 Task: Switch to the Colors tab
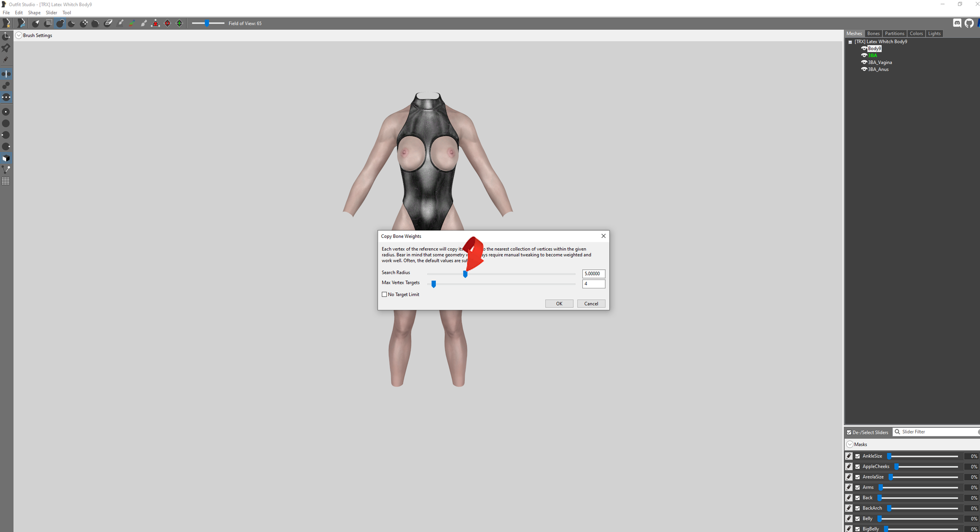point(916,34)
